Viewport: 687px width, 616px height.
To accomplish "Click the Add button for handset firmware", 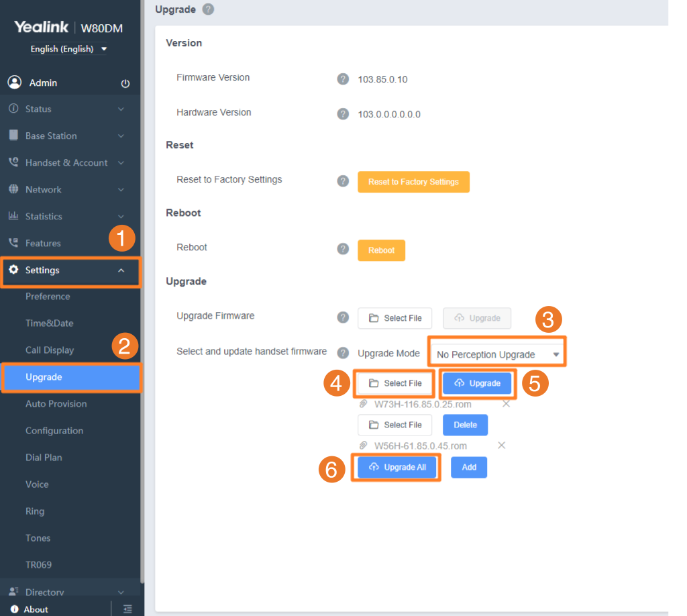I will pyautogui.click(x=469, y=467).
